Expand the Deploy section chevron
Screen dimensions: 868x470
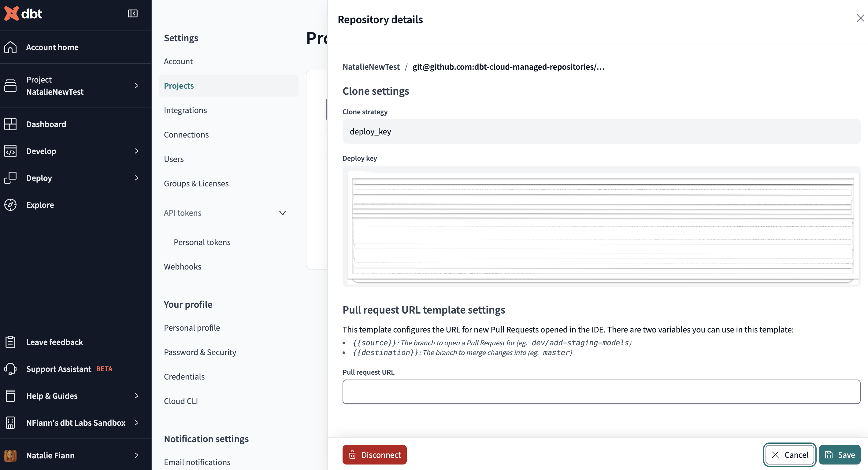pyautogui.click(x=135, y=178)
